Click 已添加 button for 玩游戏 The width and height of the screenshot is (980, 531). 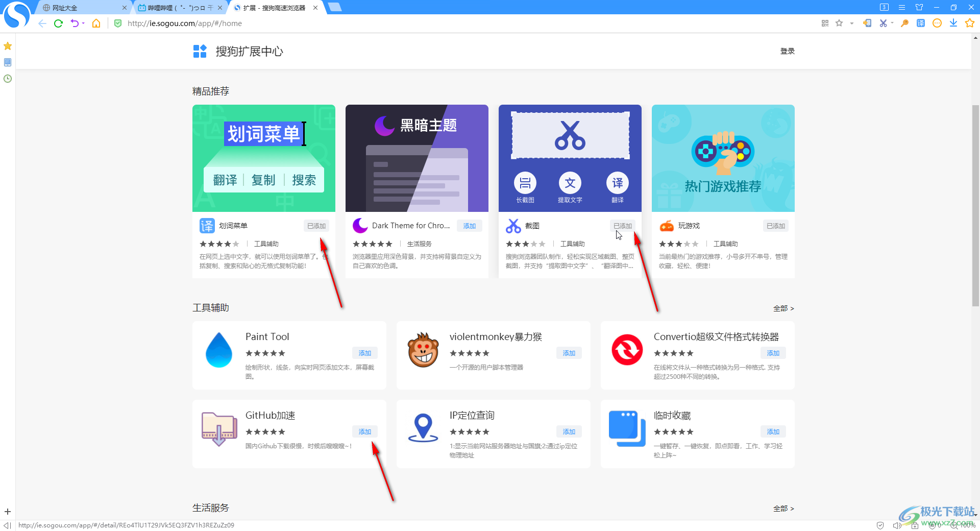[x=776, y=226]
